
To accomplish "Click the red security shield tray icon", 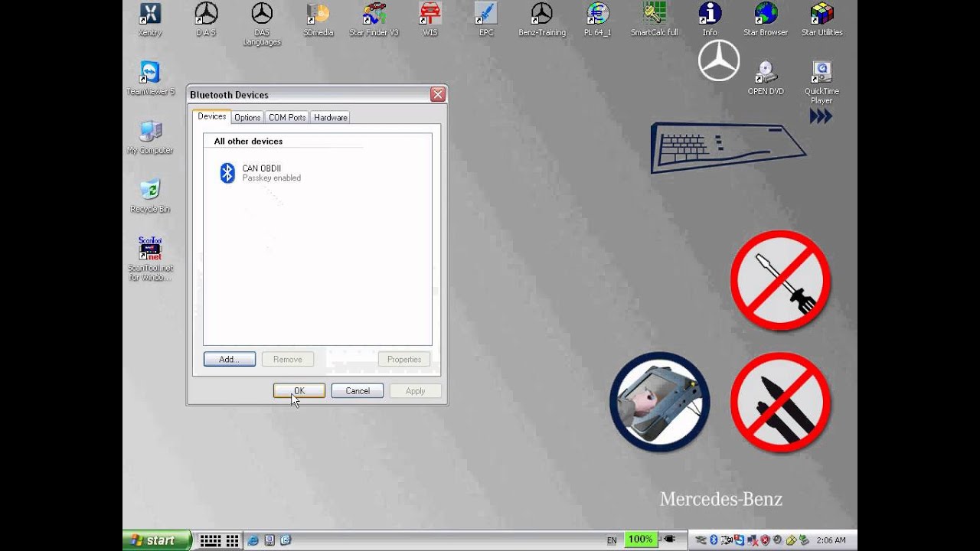I will pyautogui.click(x=765, y=540).
